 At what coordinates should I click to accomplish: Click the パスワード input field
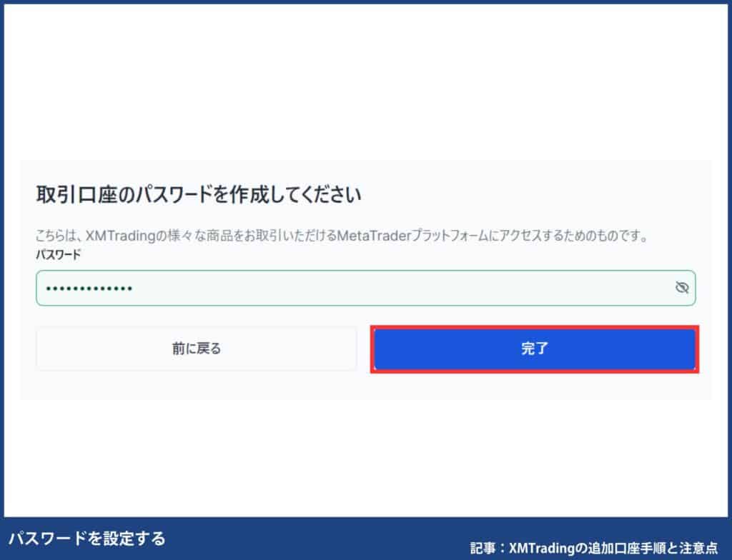pos(365,288)
